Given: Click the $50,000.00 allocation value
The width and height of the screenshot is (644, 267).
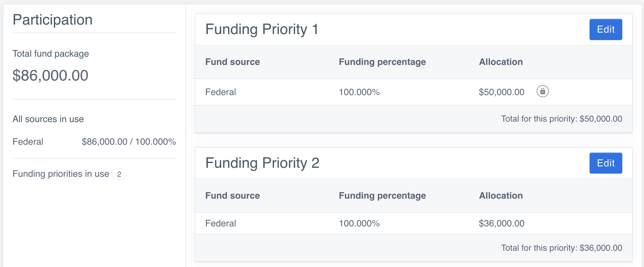Looking at the screenshot, I should pos(501,92).
